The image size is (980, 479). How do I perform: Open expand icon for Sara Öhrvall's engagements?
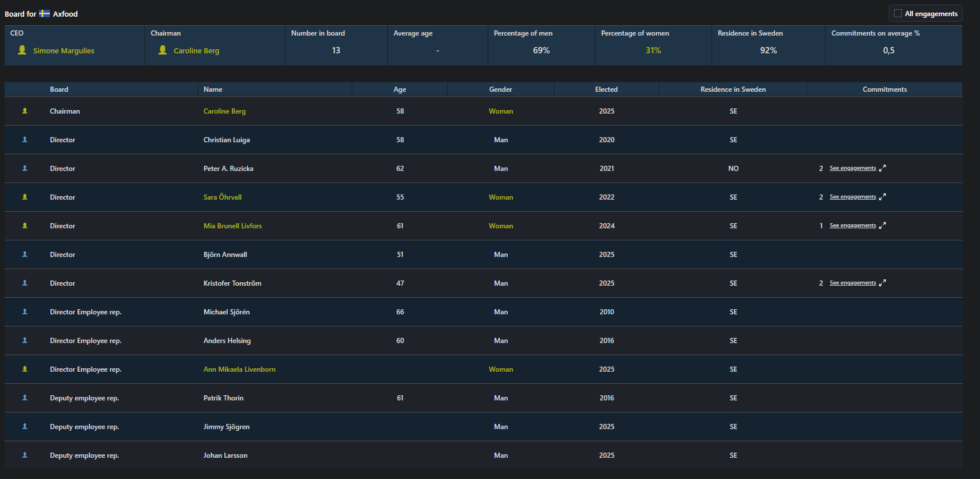click(x=882, y=197)
